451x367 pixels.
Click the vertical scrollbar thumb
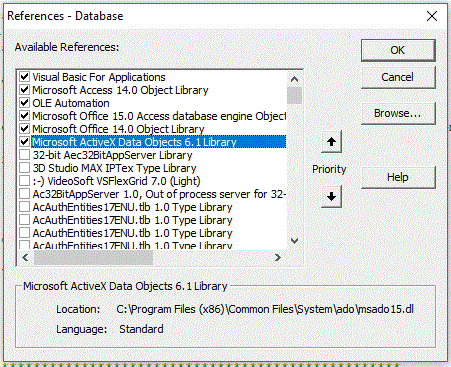(x=294, y=95)
